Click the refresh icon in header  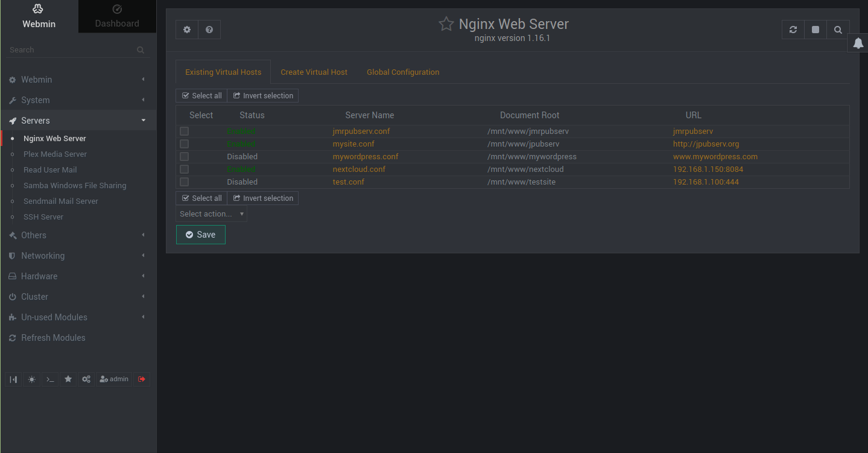click(793, 30)
